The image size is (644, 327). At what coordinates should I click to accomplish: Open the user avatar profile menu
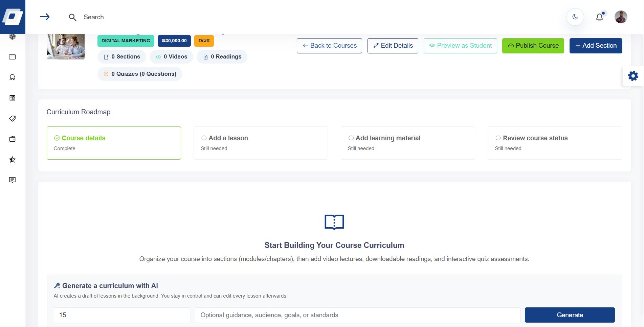(x=621, y=17)
